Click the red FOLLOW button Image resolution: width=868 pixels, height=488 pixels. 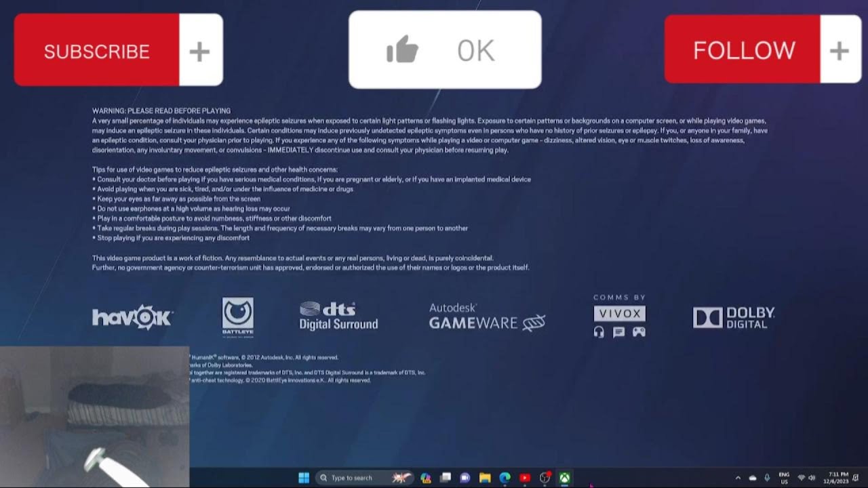click(743, 49)
